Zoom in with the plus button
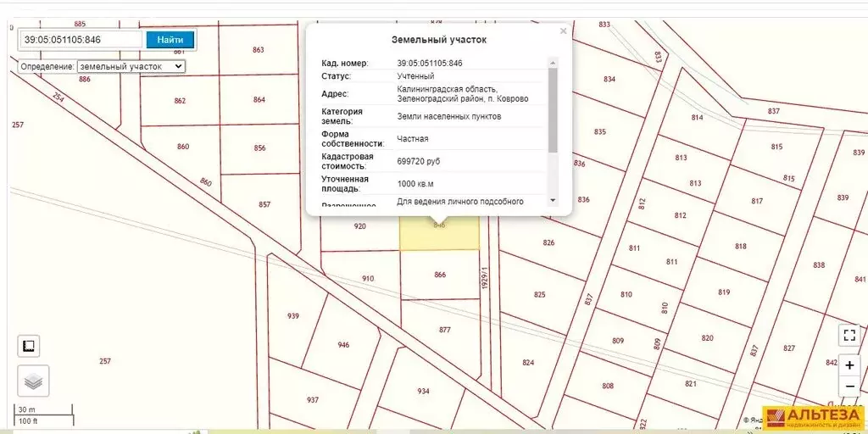This screenshot has width=868, height=434. click(849, 364)
